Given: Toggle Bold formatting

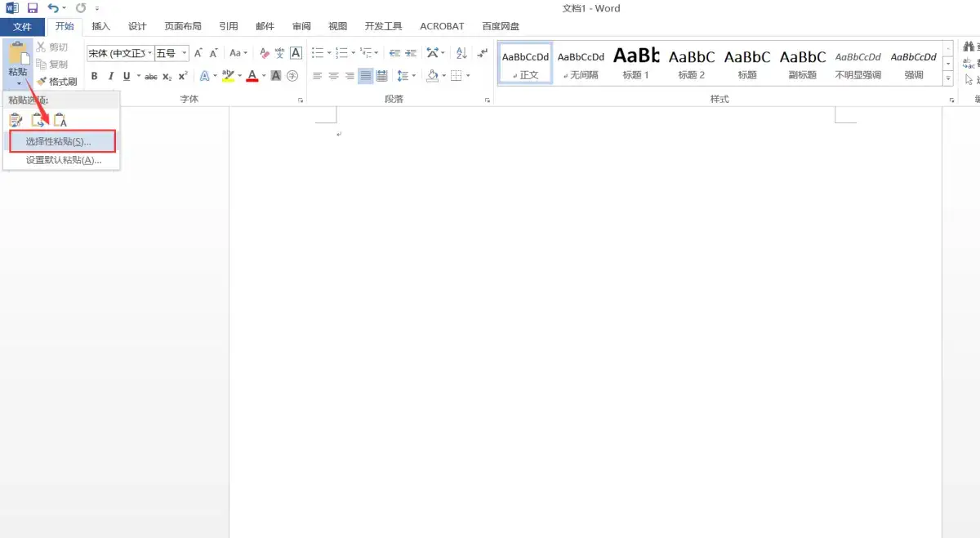Looking at the screenshot, I should click(94, 76).
